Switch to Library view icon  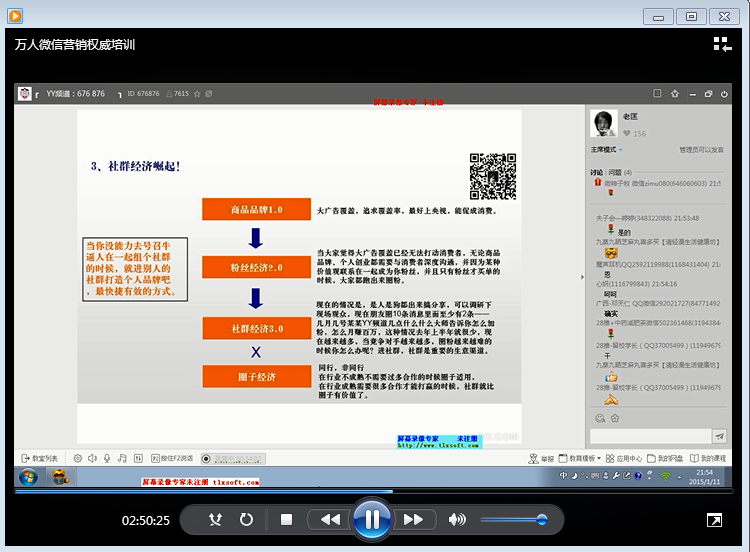[x=722, y=44]
